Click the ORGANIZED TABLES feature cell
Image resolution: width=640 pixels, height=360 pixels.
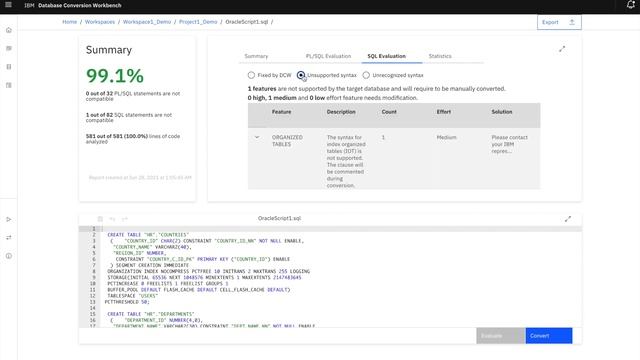click(x=287, y=141)
